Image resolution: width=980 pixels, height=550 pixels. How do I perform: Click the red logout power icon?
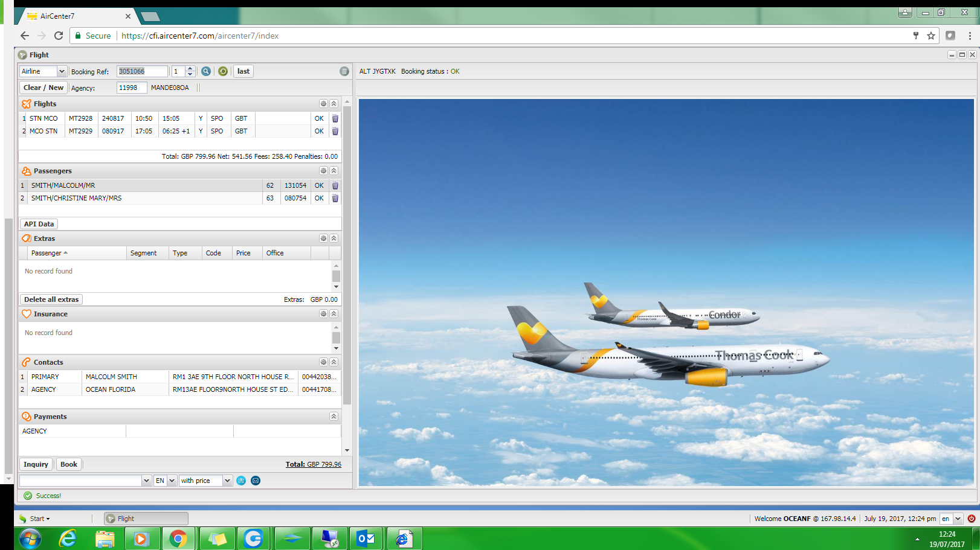(x=972, y=519)
